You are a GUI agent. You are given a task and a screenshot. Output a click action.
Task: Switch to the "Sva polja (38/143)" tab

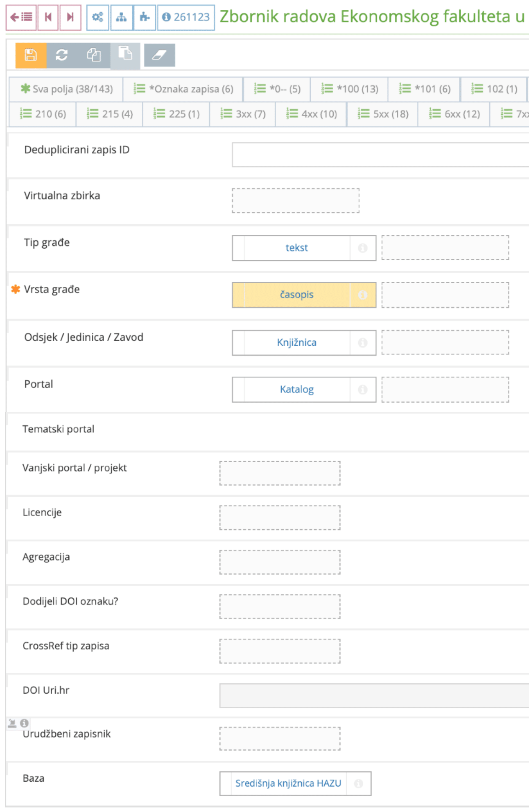pos(67,89)
